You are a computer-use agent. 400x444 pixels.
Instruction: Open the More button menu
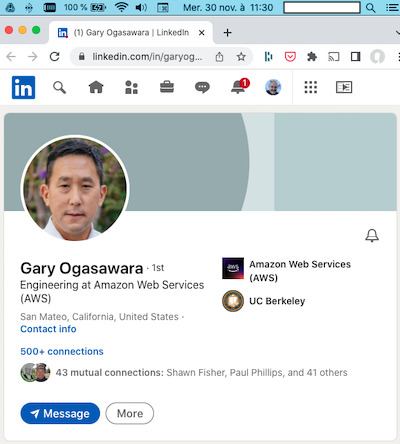point(130,413)
